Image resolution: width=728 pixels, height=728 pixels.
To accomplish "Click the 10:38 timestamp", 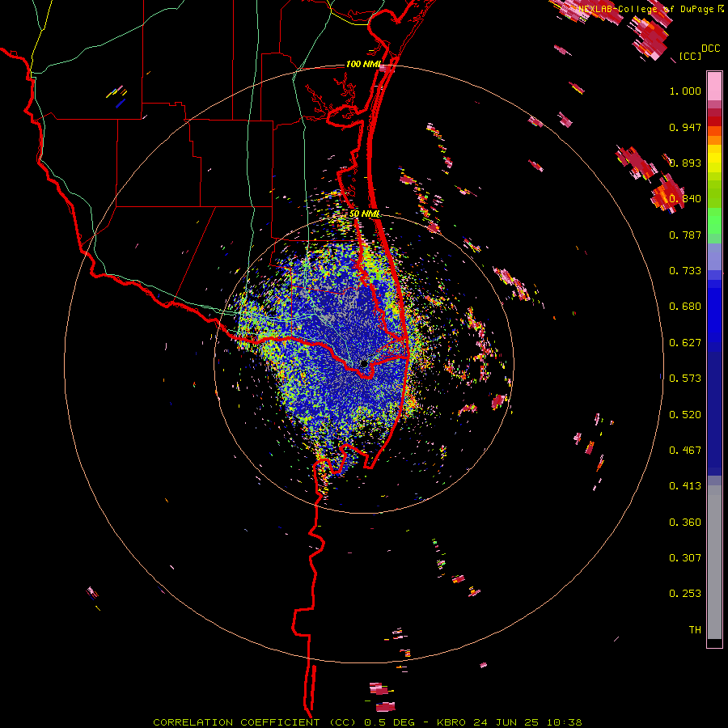I will click(x=564, y=722).
